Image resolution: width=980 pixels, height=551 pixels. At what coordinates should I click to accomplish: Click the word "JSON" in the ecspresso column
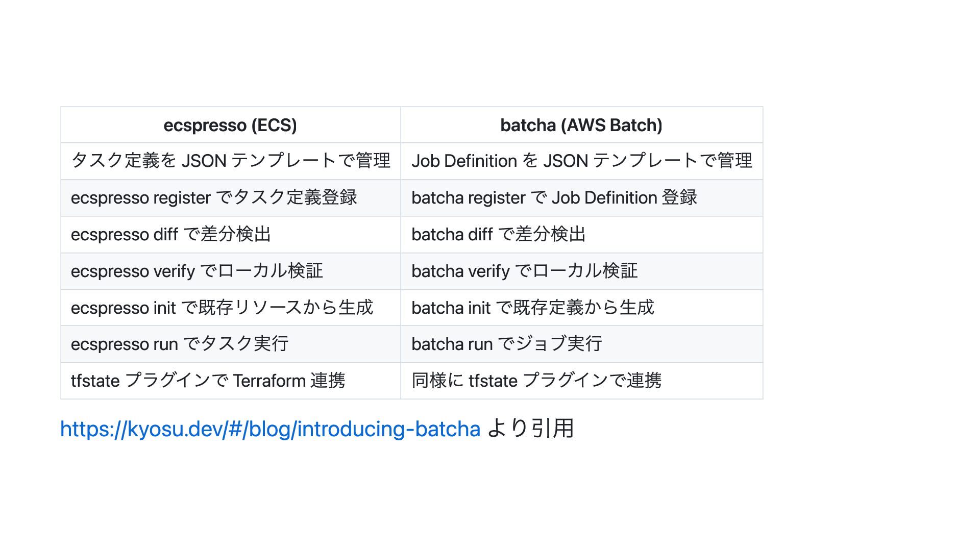pos(204,161)
